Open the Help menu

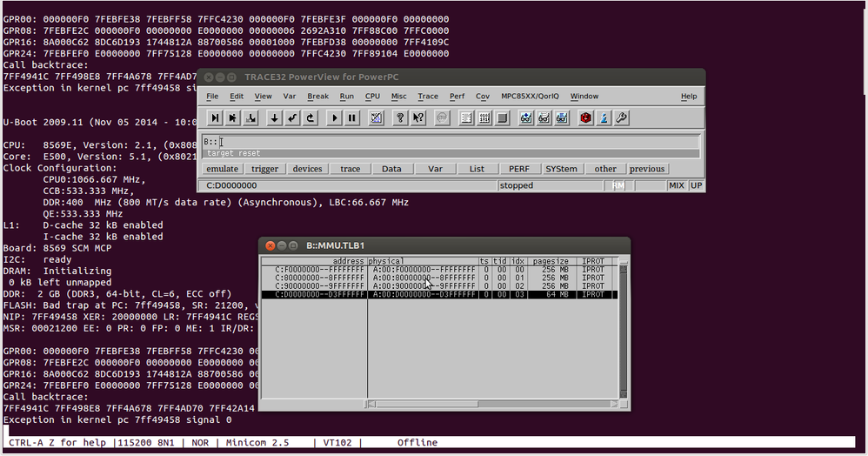pyautogui.click(x=689, y=96)
